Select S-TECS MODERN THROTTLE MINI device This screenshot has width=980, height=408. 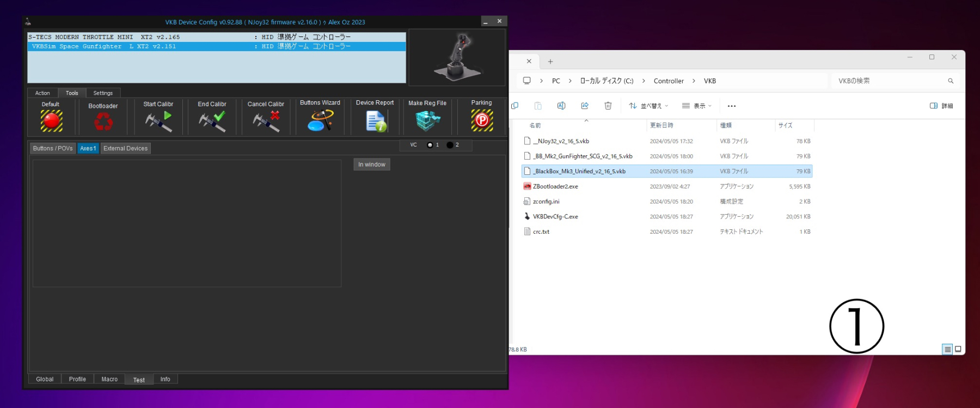coord(217,37)
